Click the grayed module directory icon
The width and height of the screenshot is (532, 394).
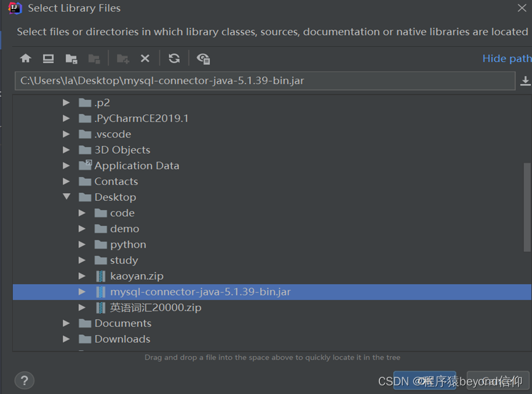[x=94, y=58]
